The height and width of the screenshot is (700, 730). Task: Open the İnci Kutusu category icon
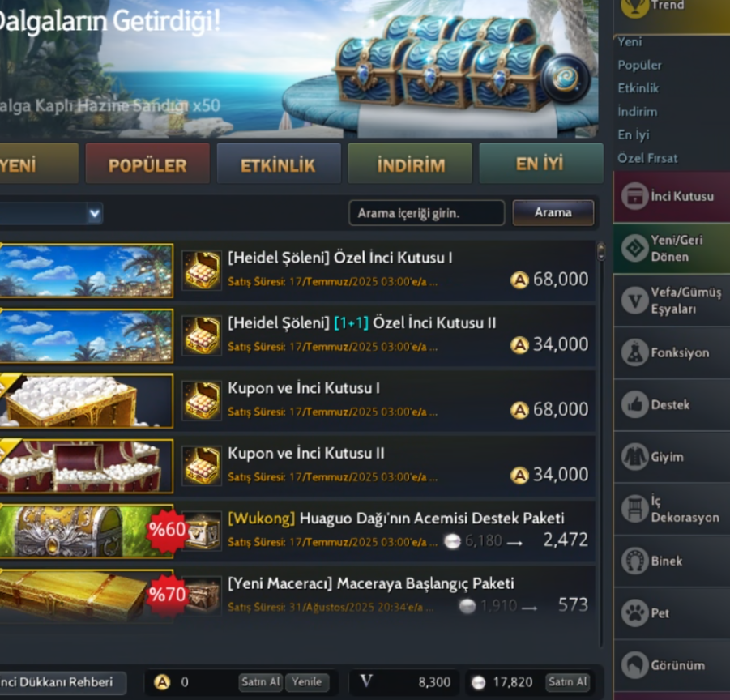point(634,196)
